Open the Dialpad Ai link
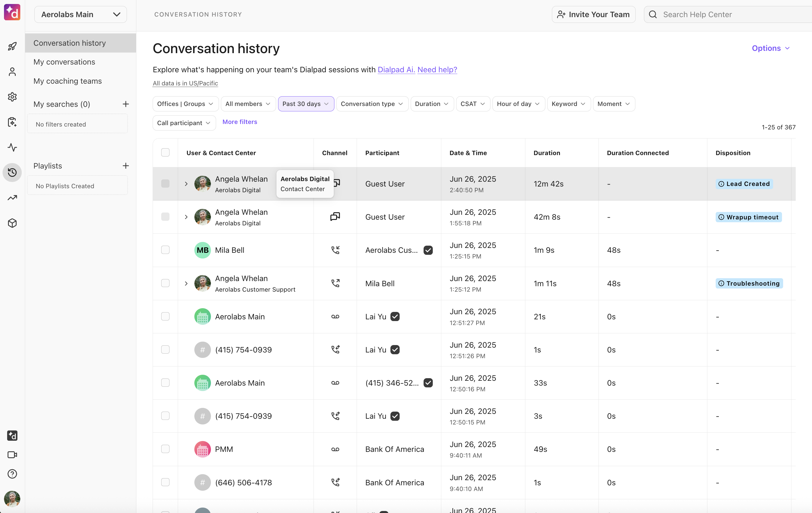The height and width of the screenshot is (513, 812). point(396,69)
